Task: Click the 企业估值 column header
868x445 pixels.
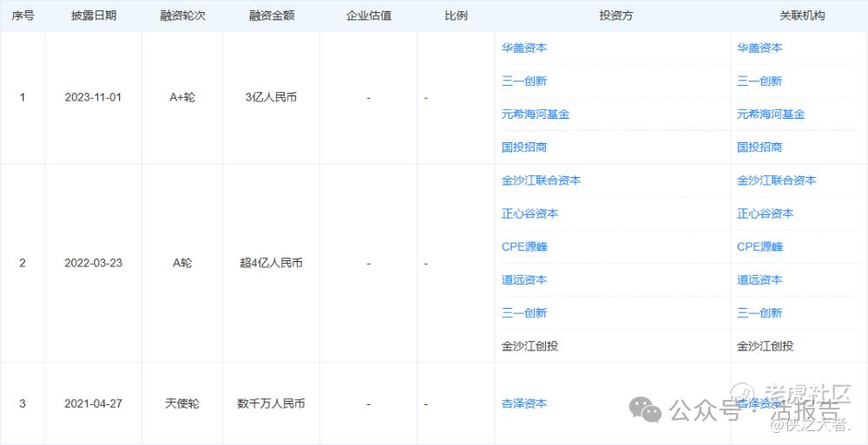Action: pos(369,16)
